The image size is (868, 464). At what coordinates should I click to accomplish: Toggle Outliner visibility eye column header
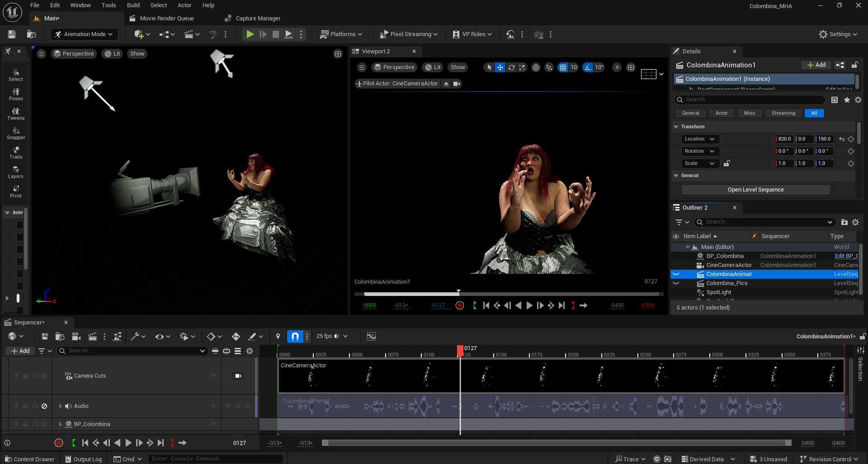(x=676, y=236)
